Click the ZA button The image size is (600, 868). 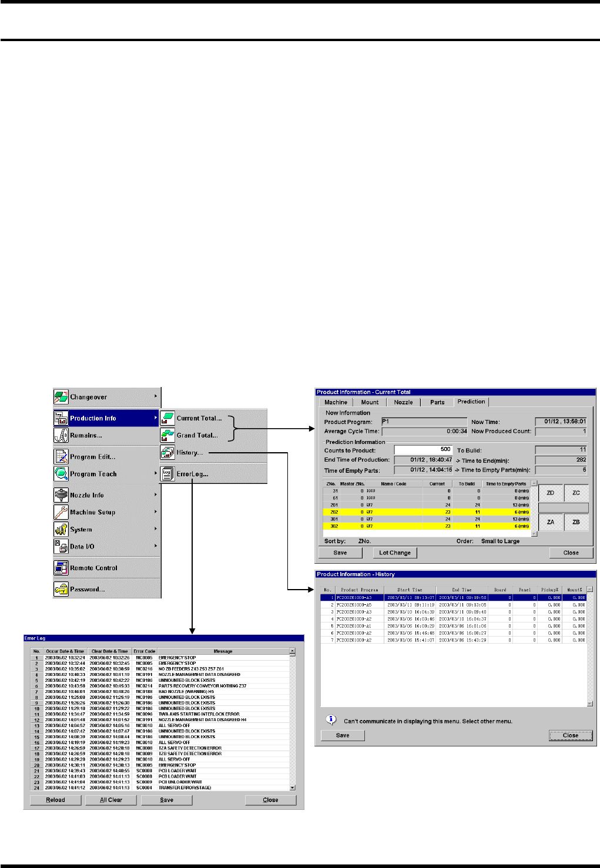click(x=551, y=522)
